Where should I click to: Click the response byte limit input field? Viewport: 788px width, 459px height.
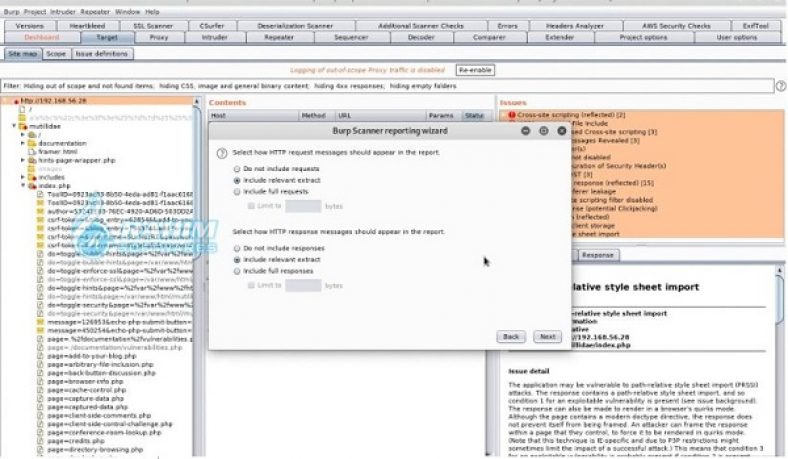coord(303,285)
